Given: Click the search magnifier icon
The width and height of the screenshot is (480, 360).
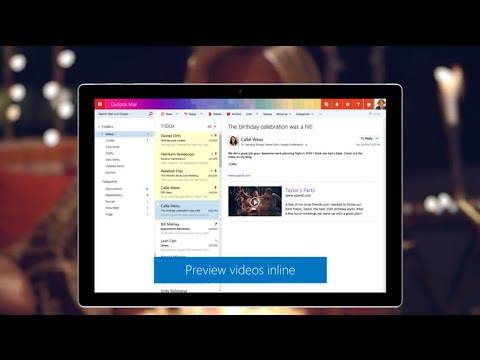Looking at the screenshot, I should coord(150,114).
